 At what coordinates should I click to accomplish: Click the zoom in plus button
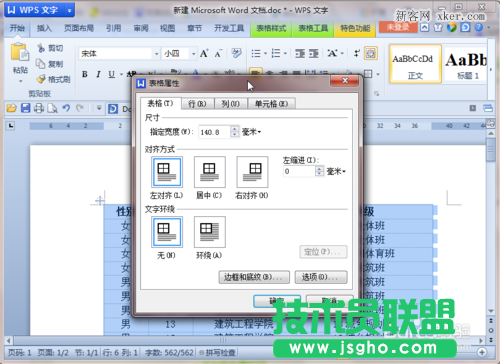point(482,352)
